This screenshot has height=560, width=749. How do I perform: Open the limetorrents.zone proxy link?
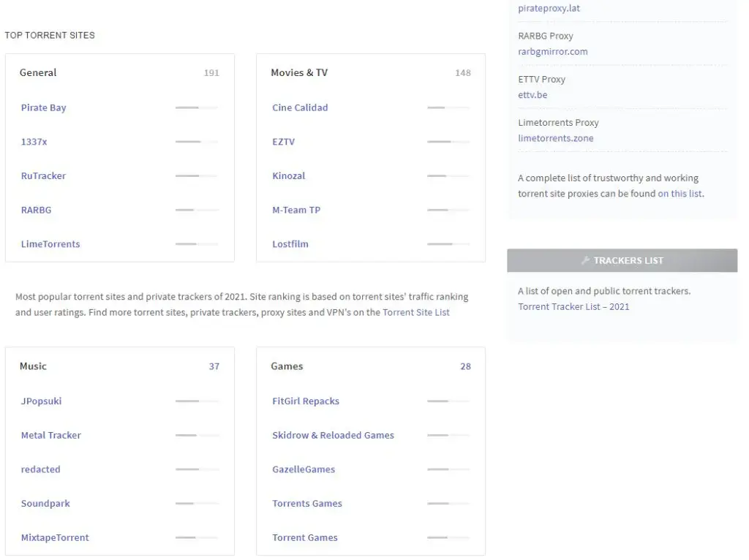pyautogui.click(x=556, y=138)
